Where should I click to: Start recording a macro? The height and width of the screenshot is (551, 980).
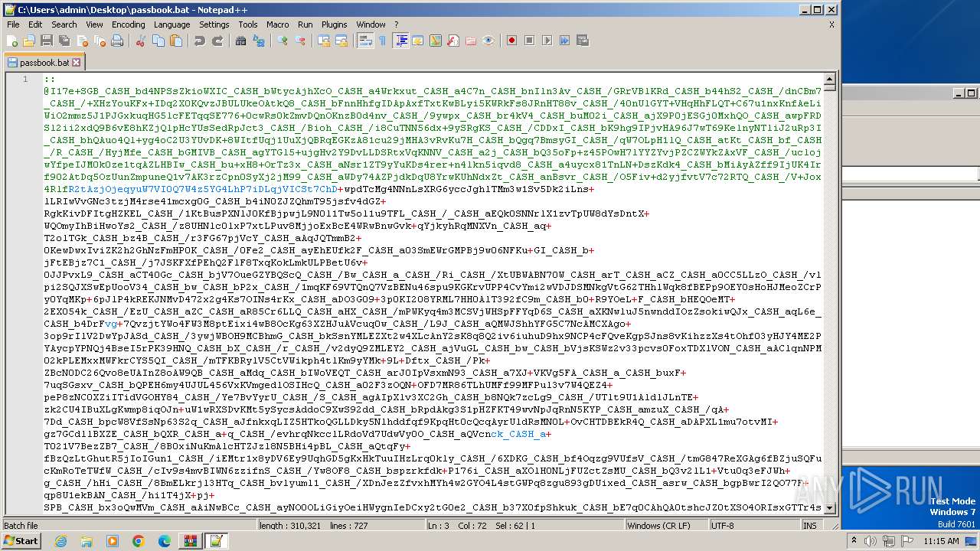click(x=511, y=41)
